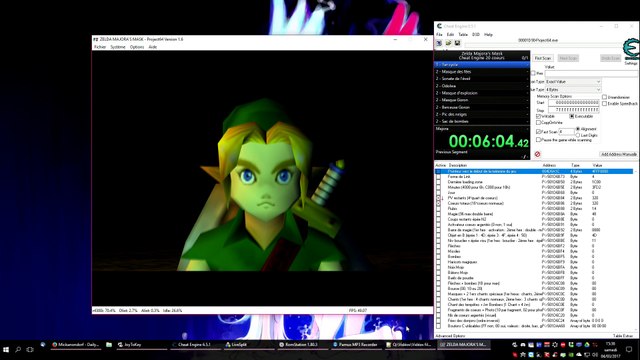Activate the 'Forme de Link' row checkbox
Image resolution: width=640 pixels, height=360 pixels.
tap(439, 177)
